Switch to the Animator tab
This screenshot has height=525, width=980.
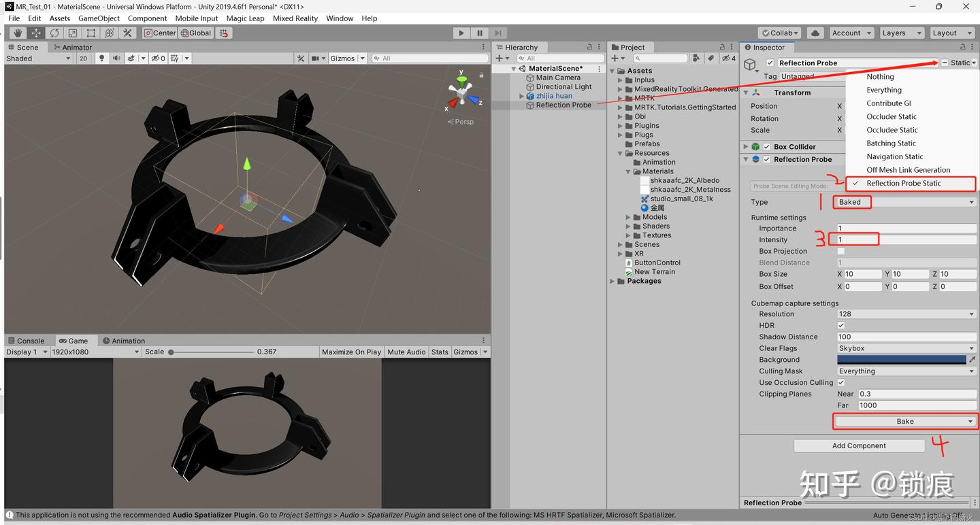[x=72, y=48]
